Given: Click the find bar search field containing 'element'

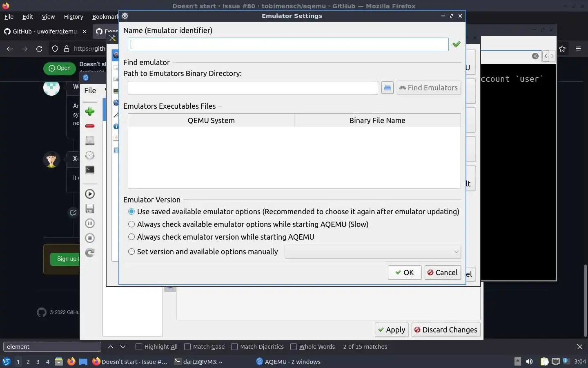Looking at the screenshot, I should point(52,347).
